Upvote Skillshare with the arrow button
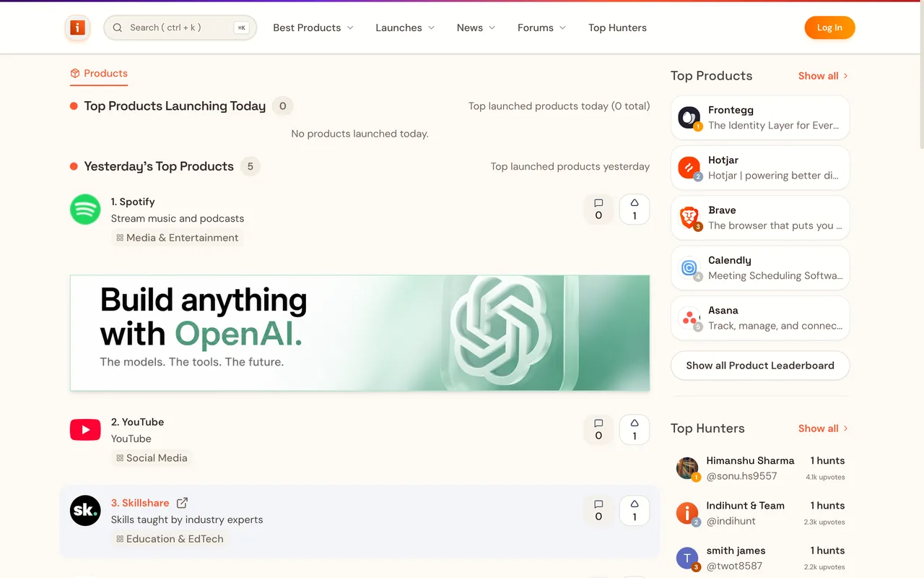Image resolution: width=924 pixels, height=578 pixels. [635, 510]
